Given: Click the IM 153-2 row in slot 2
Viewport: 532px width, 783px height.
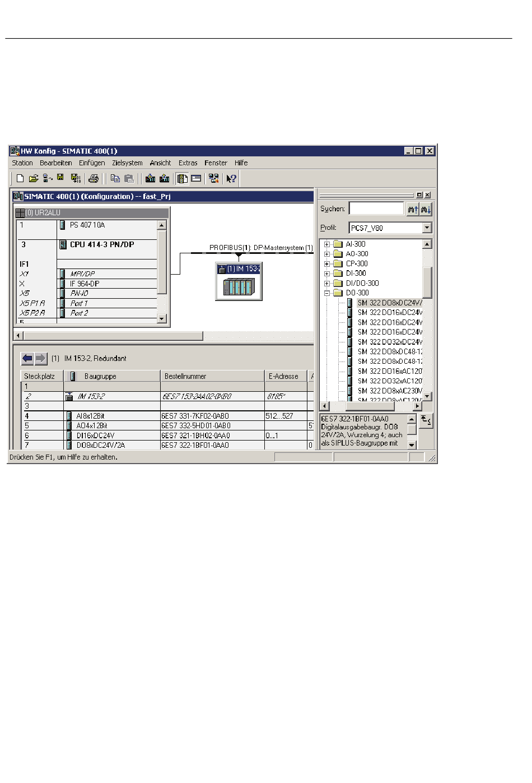Looking at the screenshot, I should (x=167, y=397).
